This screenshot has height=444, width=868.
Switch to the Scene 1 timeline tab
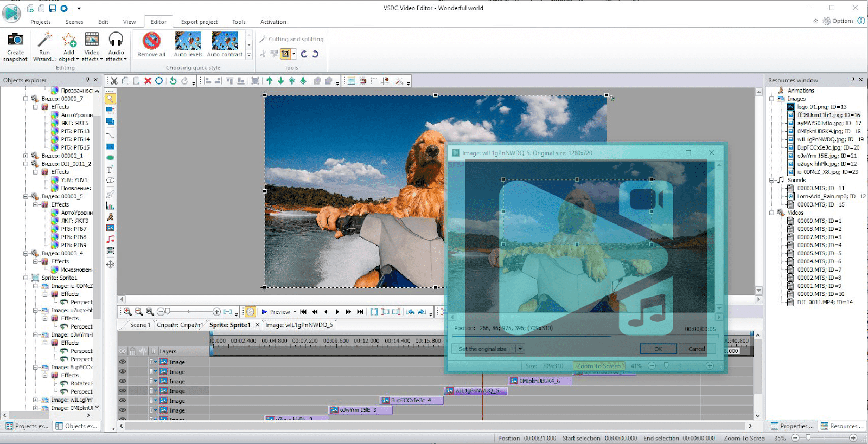(x=140, y=325)
